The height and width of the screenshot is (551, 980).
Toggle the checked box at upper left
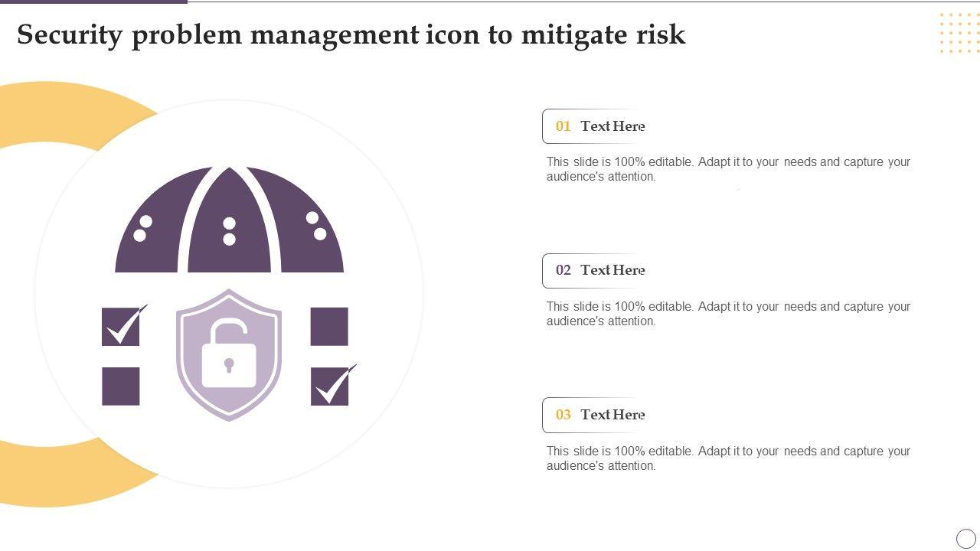(121, 327)
